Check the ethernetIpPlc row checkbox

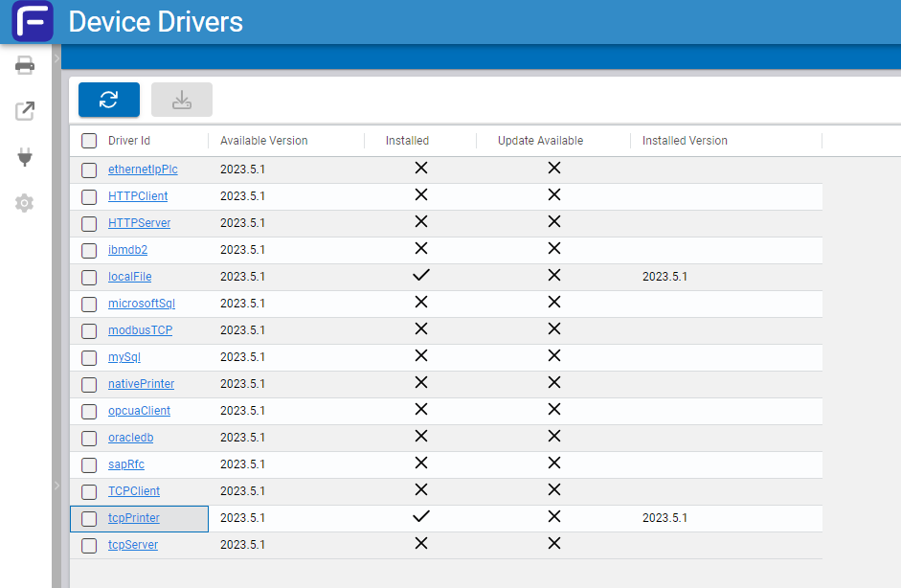pos(89,170)
